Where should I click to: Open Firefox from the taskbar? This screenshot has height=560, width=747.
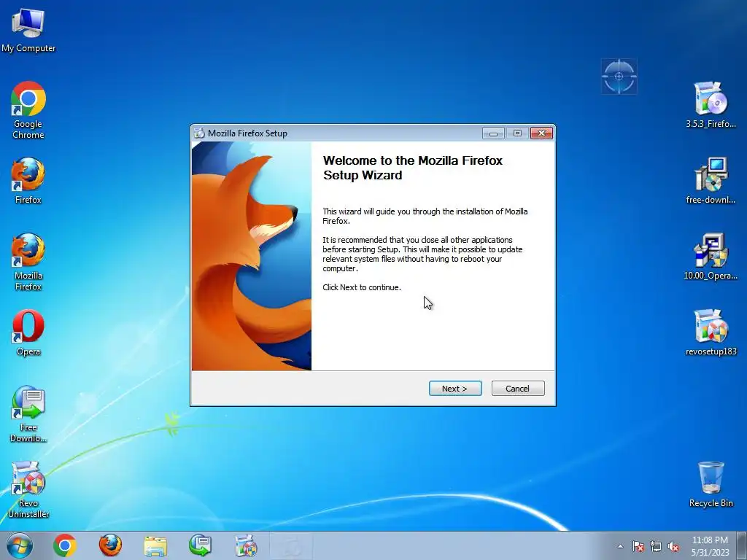click(110, 545)
